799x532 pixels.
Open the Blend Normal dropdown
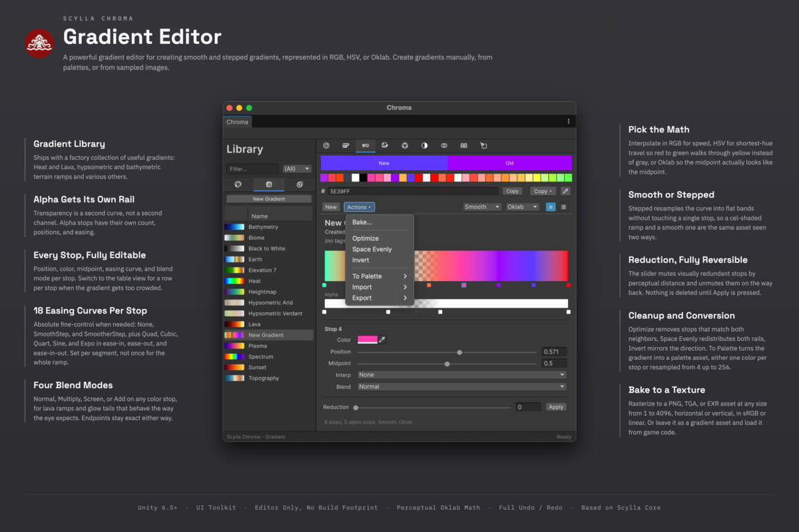(x=462, y=386)
